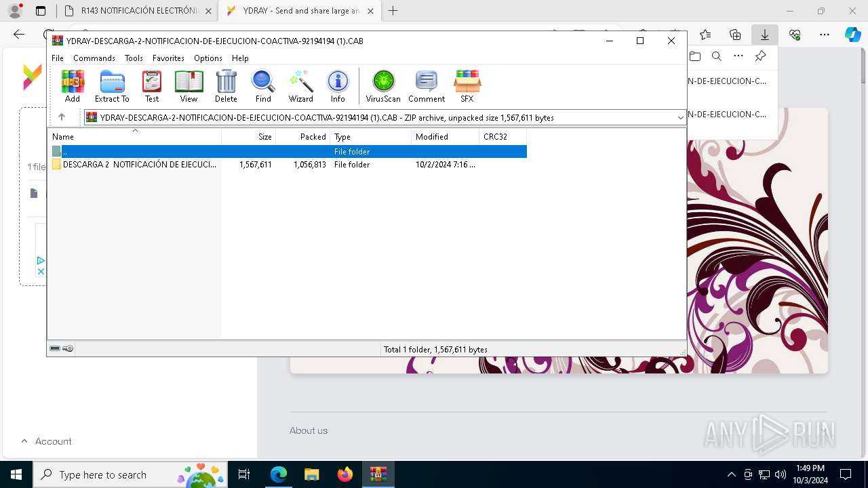Screen dimensions: 868x488
Task: Sort by Modified column header
Action: [x=446, y=137]
